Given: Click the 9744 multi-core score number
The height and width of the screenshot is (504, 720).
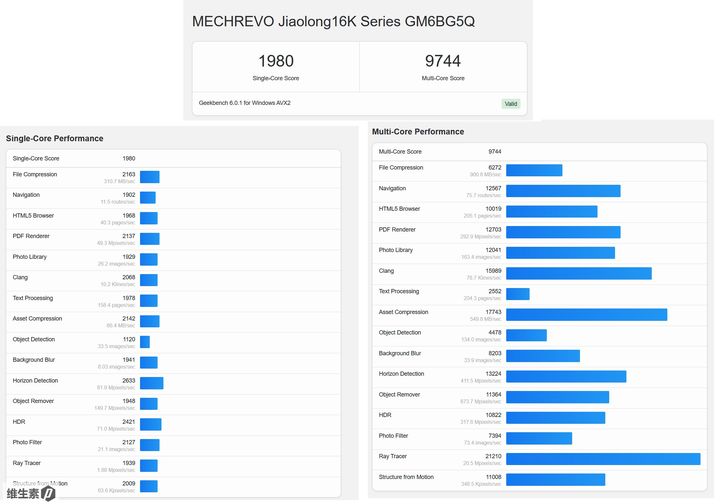Looking at the screenshot, I should [443, 61].
